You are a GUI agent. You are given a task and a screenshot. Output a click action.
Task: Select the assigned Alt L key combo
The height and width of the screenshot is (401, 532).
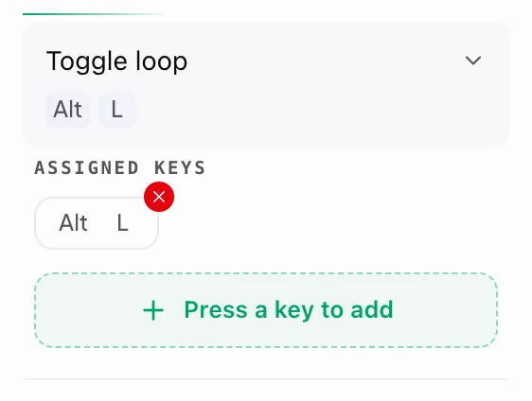click(x=97, y=223)
